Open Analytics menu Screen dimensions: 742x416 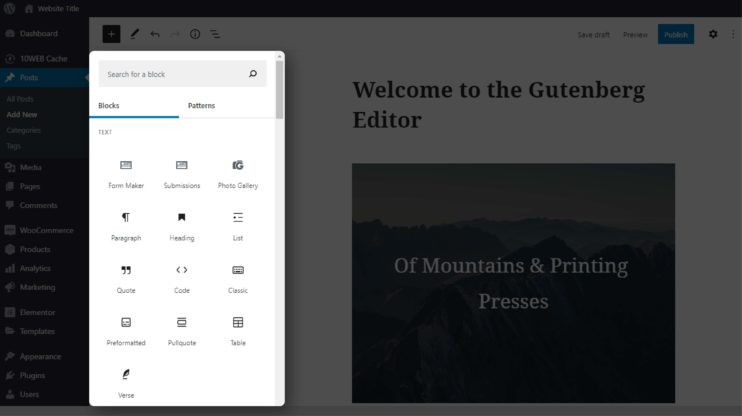point(44,268)
